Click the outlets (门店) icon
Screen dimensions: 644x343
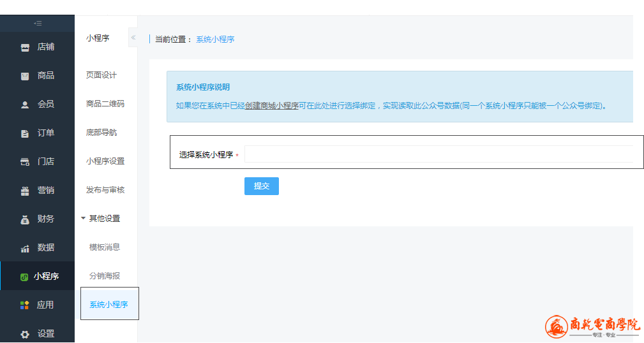click(25, 162)
